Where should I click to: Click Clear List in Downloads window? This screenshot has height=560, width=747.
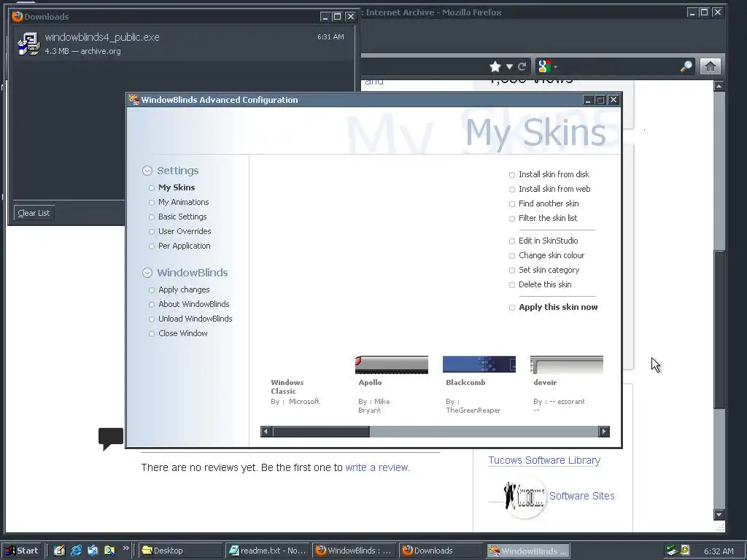[x=34, y=214]
